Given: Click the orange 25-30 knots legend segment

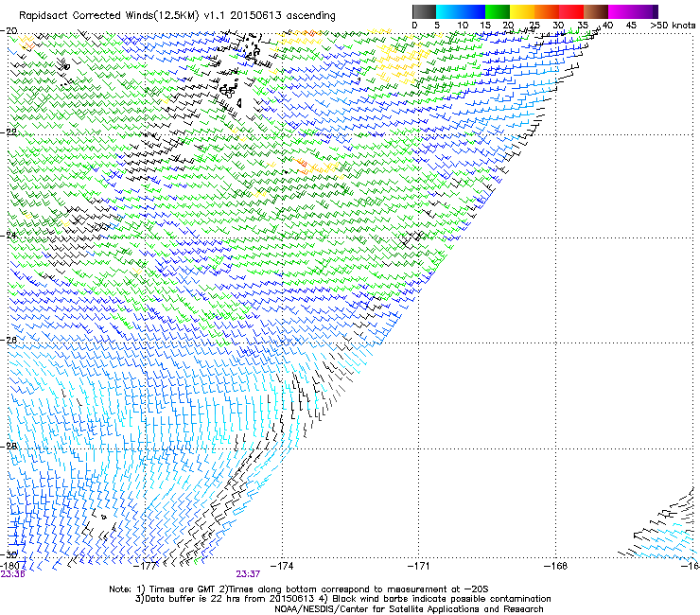Looking at the screenshot, I should pyautogui.click(x=547, y=11).
